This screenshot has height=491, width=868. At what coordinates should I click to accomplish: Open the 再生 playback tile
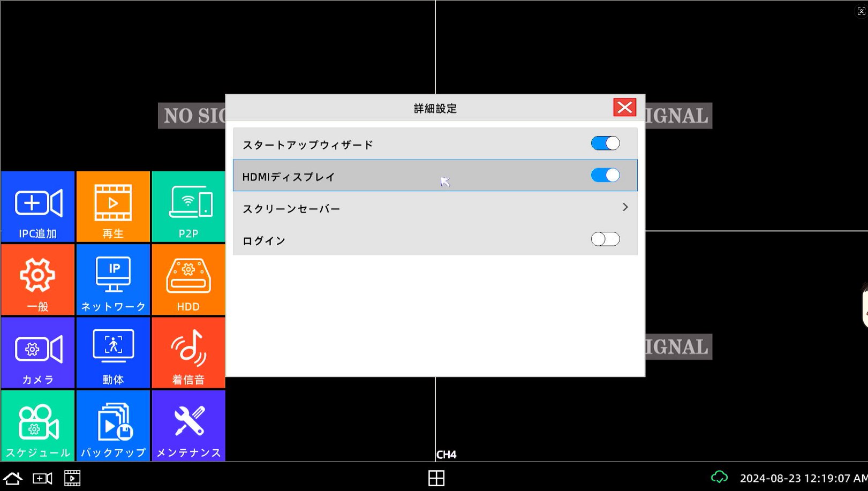pyautogui.click(x=113, y=207)
